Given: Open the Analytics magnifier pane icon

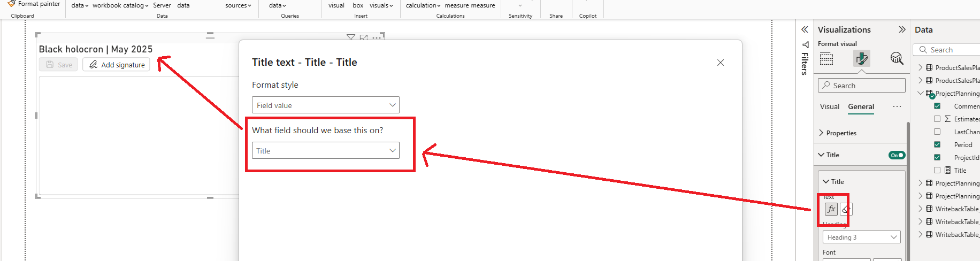Looking at the screenshot, I should pos(897,58).
